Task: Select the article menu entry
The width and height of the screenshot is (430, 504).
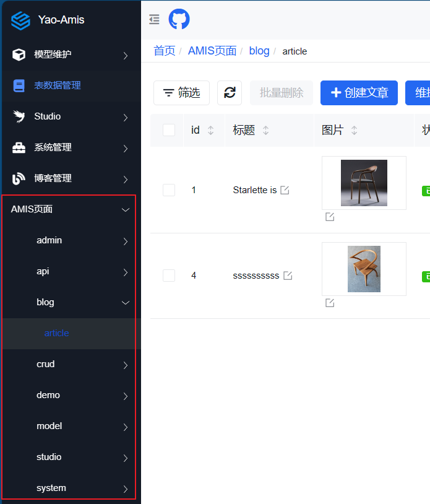Action: coord(56,333)
